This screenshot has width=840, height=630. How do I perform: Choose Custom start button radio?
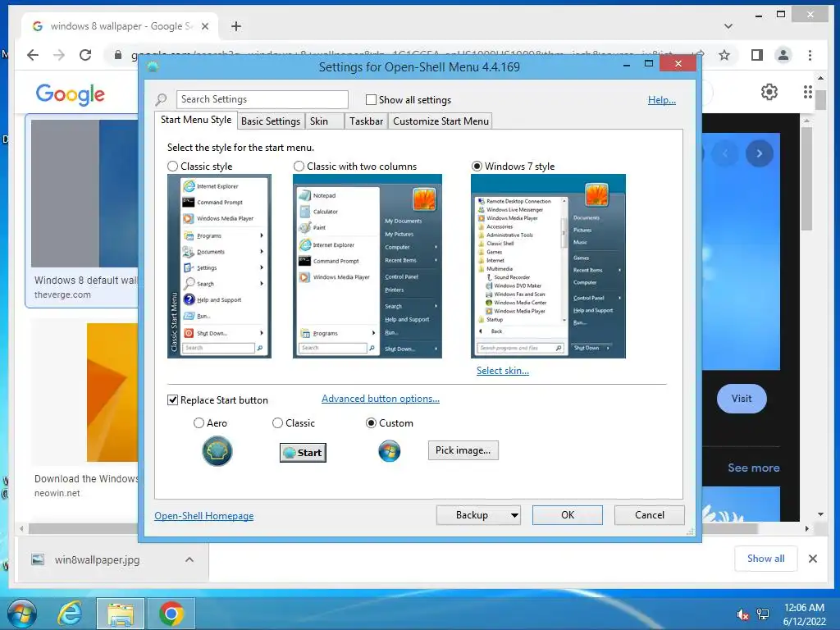[371, 423]
